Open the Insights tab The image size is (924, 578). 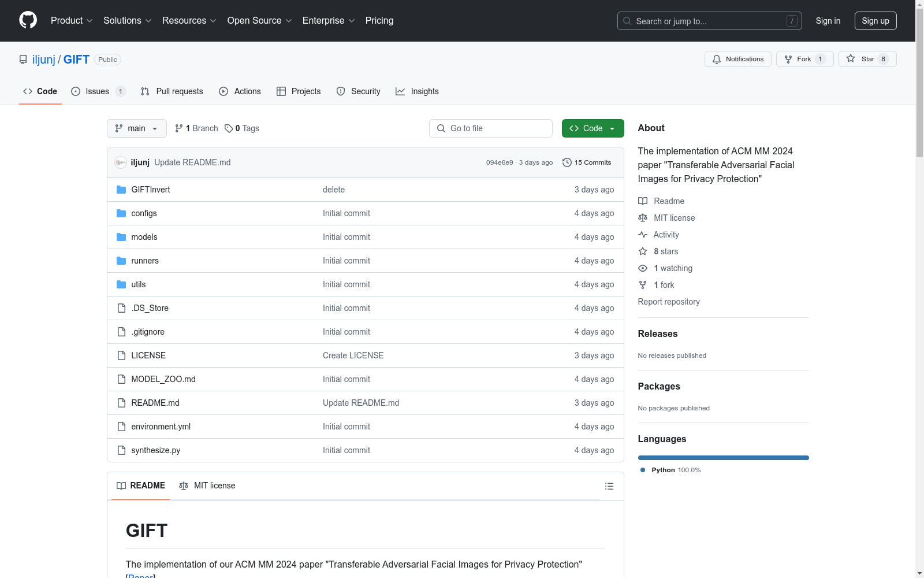click(x=417, y=91)
